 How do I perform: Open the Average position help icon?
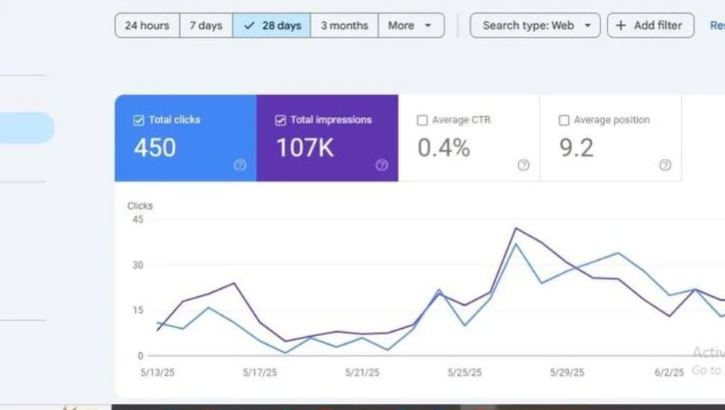click(x=665, y=165)
